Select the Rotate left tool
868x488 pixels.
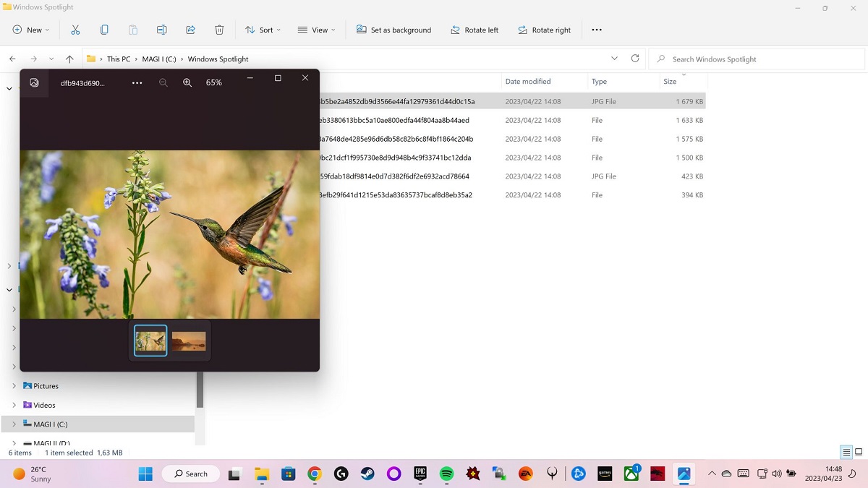point(475,30)
